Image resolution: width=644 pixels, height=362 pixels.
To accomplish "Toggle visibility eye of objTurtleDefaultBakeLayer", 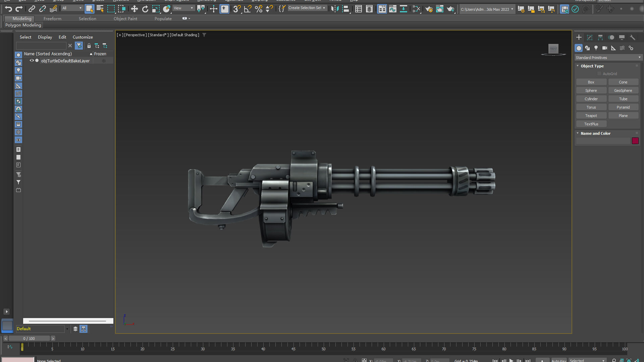I will [32, 61].
